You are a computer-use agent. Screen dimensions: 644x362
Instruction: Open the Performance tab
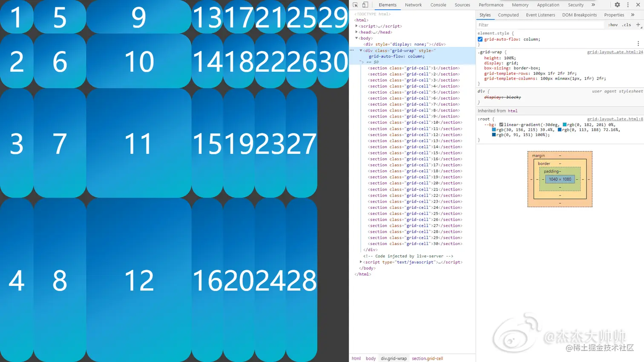tap(491, 5)
